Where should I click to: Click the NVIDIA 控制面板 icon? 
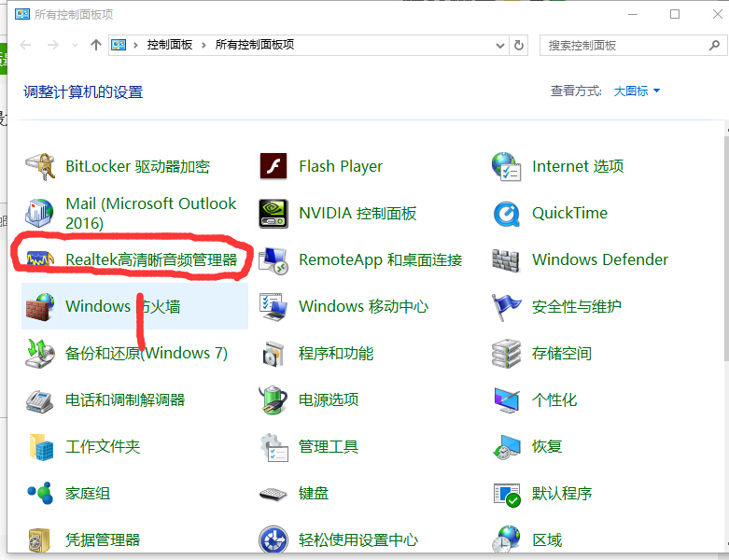273,214
